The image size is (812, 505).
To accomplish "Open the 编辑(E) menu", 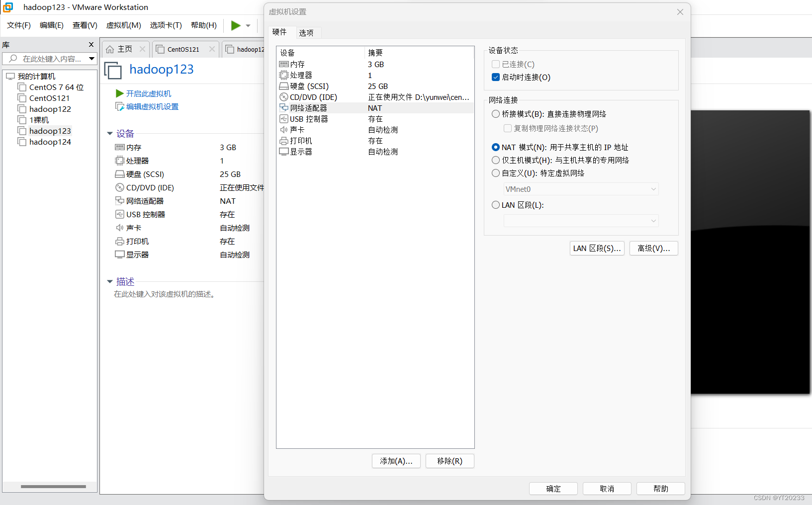I will [52, 25].
